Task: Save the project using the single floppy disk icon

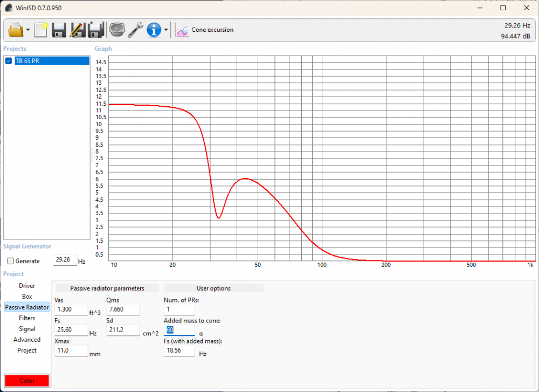Action: tap(59, 30)
